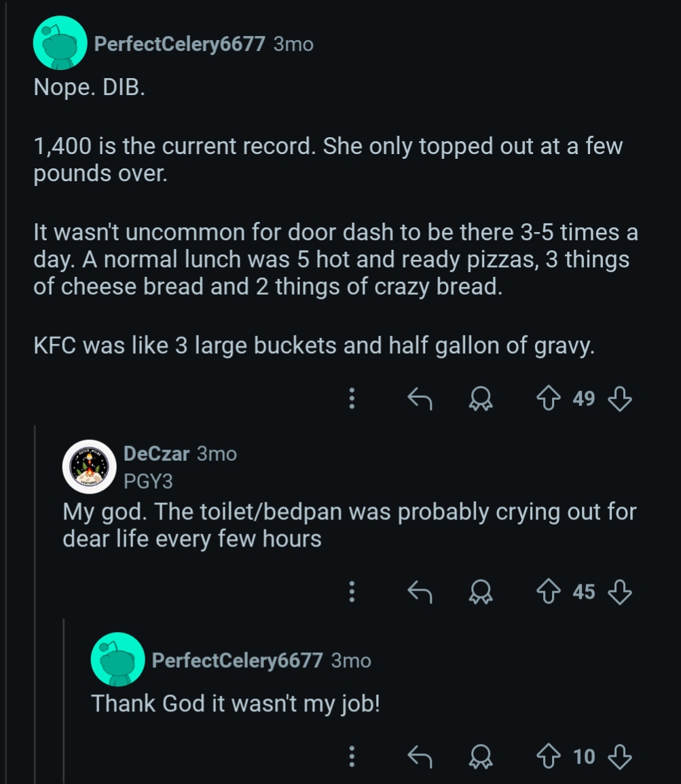Image resolution: width=681 pixels, height=784 pixels.
Task: Open three-dot menu on 10-point reply
Action: coord(352,756)
